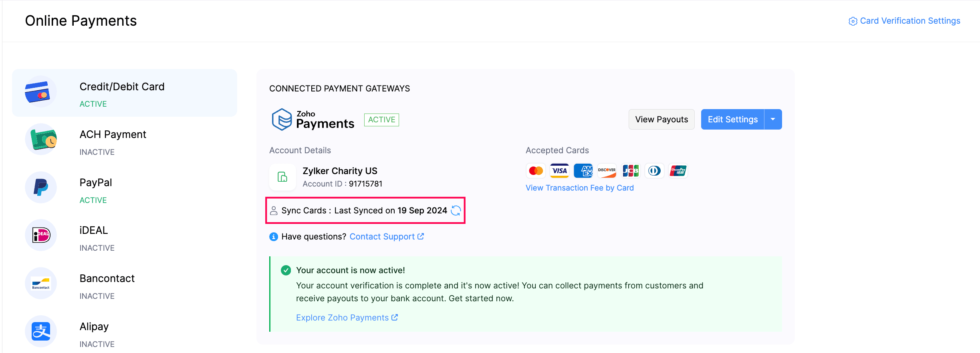Viewport: 980px width, 353px height.
Task: Click the UnionPay accepted card icon
Action: (x=678, y=171)
